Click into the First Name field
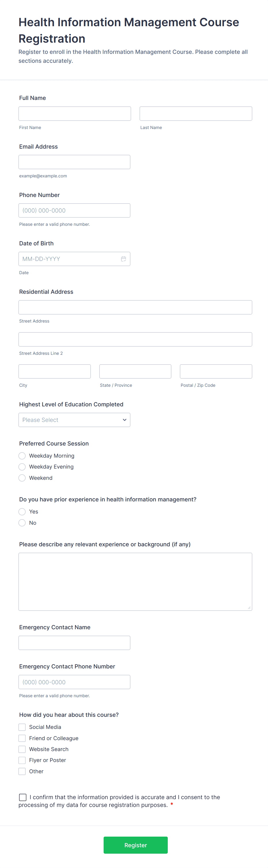Image resolution: width=268 pixels, height=868 pixels. tap(75, 113)
